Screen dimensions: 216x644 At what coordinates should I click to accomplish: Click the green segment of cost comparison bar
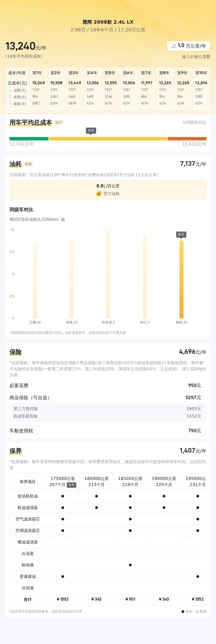coord(29,139)
